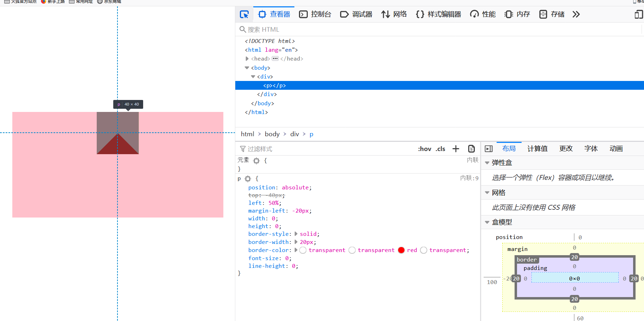Click the font-size property name
644x321 pixels.
pyautogui.click(x=263, y=258)
